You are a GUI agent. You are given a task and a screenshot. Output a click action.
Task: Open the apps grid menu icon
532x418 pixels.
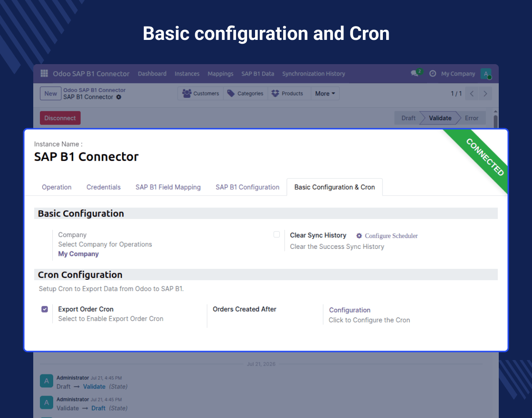pyautogui.click(x=44, y=73)
